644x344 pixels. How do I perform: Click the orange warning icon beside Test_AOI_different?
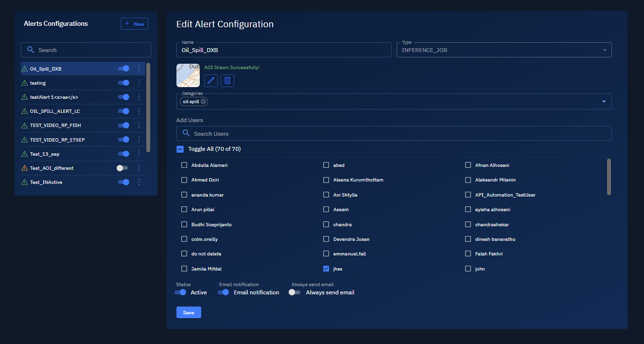tap(25, 168)
